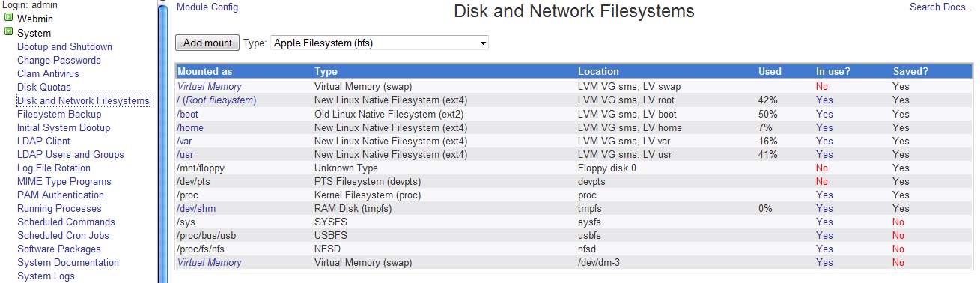The width and height of the screenshot is (980, 283).
Task: Open the /dev/shm mount entry
Action: click(196, 208)
